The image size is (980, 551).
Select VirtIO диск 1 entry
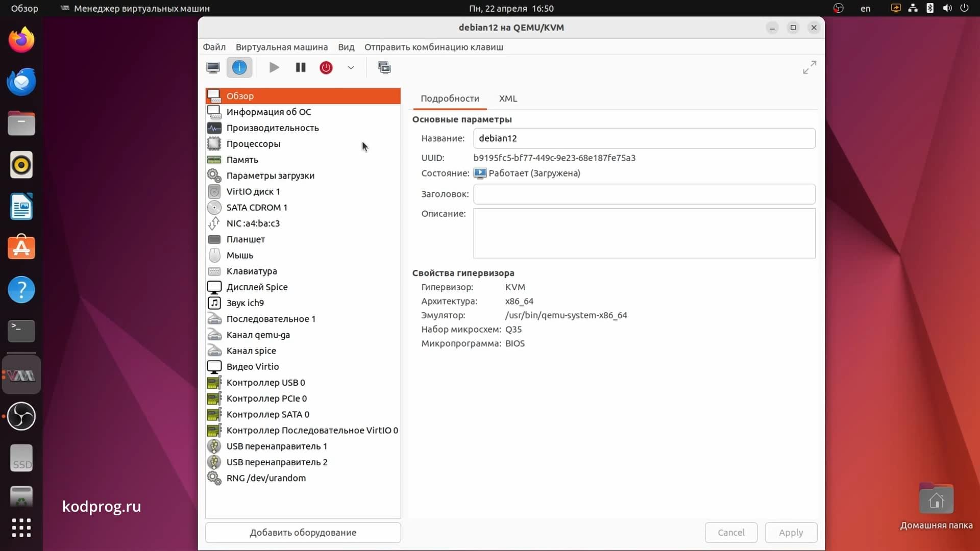[303, 191]
